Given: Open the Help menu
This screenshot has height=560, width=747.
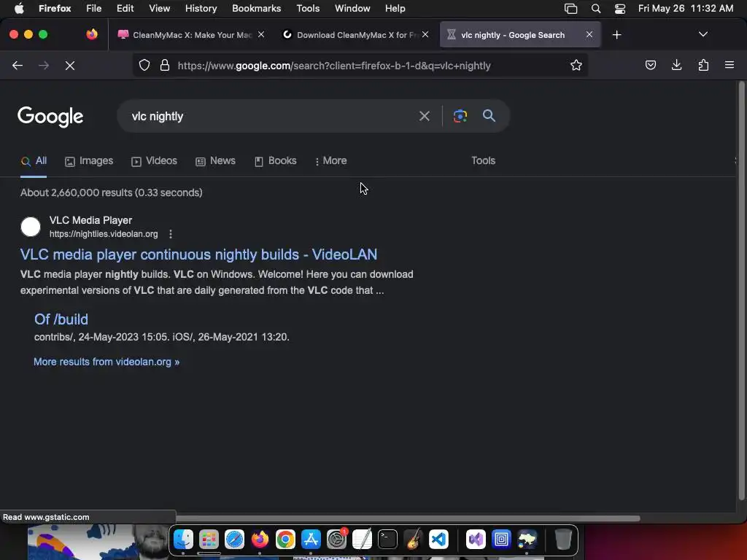Looking at the screenshot, I should click(x=395, y=8).
